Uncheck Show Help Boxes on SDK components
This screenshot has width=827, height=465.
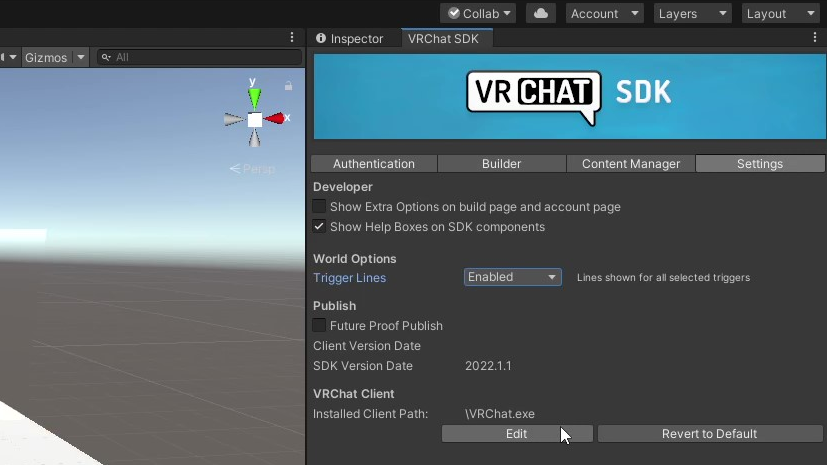(319, 227)
